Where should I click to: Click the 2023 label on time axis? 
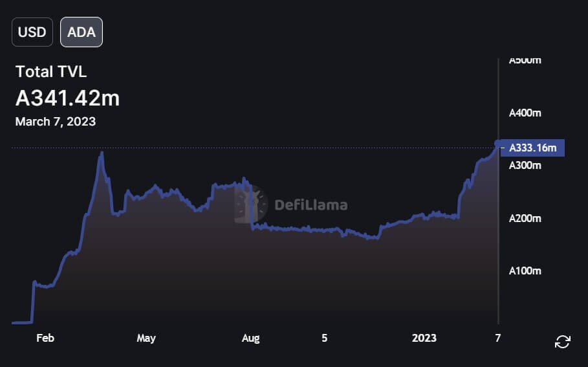point(424,338)
